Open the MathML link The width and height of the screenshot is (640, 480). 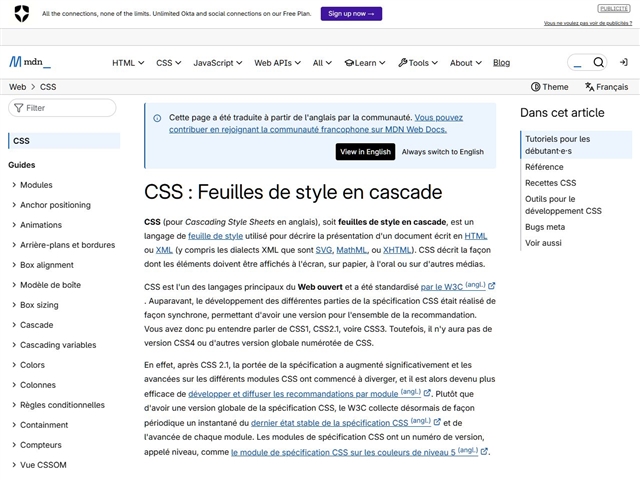351,250
